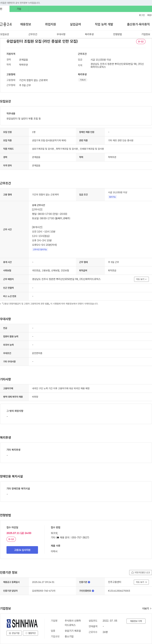Viewport: 152px width, 644px height.
Task: Open 더보기 next to 기업정보
Action: 147,608
